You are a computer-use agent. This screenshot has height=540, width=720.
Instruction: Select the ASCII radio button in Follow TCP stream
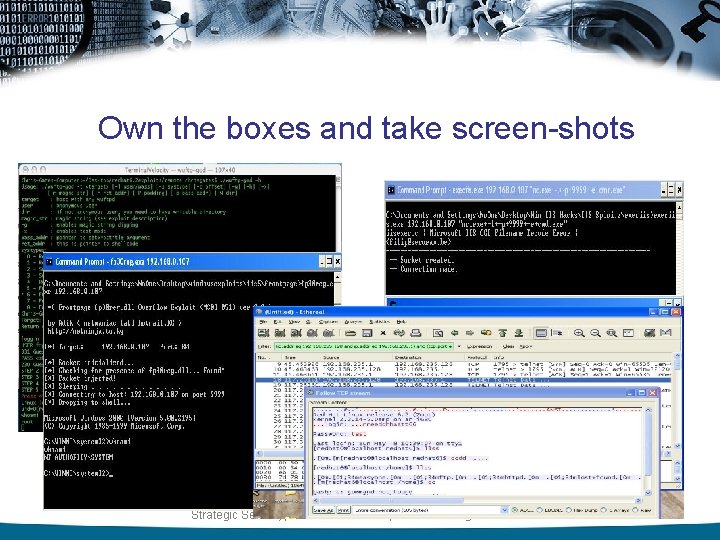pyautogui.click(x=515, y=510)
